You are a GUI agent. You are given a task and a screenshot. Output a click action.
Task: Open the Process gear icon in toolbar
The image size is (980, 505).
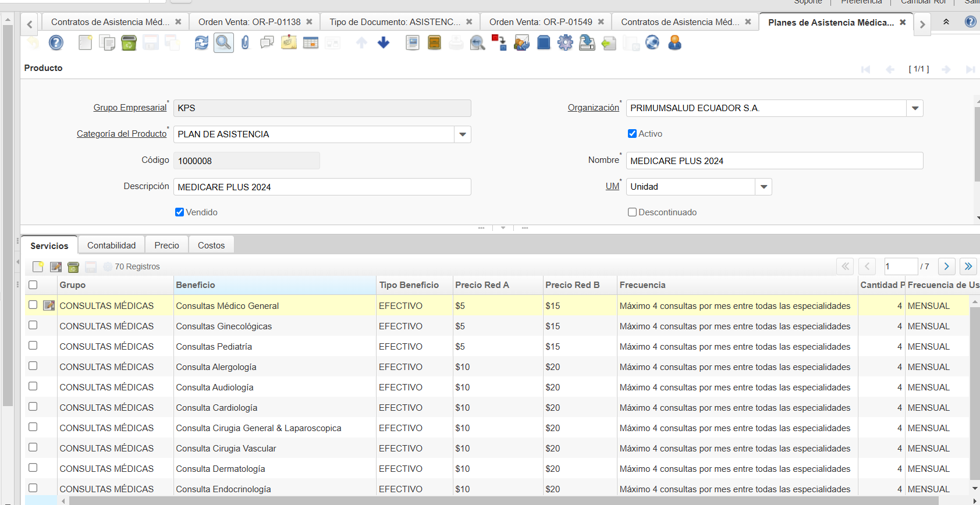(x=565, y=42)
